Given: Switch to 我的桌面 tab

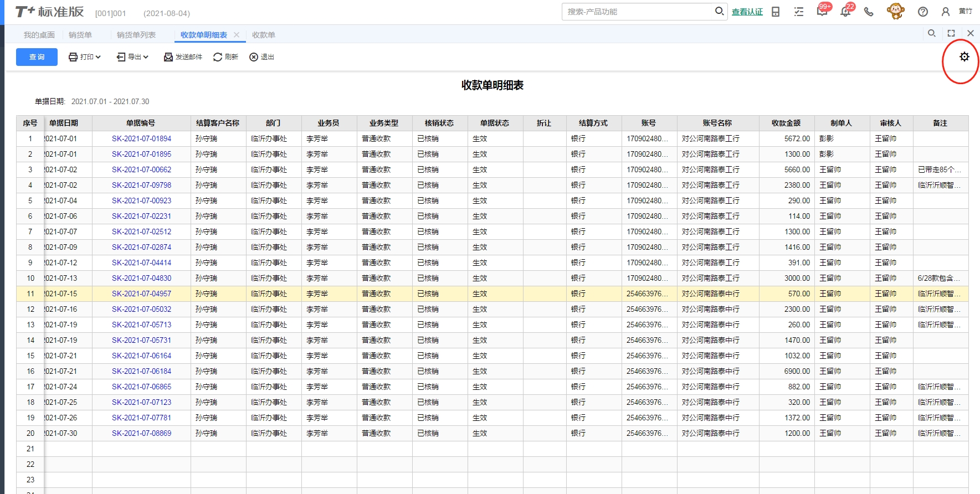Looking at the screenshot, I should click(39, 35).
